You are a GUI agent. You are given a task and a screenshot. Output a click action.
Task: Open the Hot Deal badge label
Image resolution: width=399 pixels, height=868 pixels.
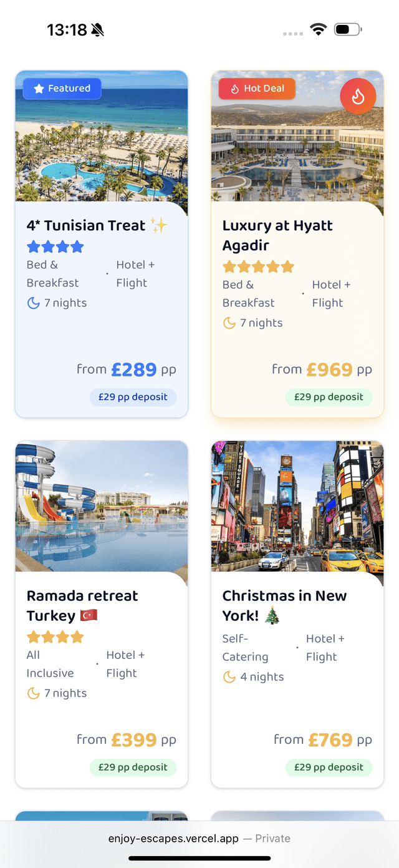[x=256, y=89]
